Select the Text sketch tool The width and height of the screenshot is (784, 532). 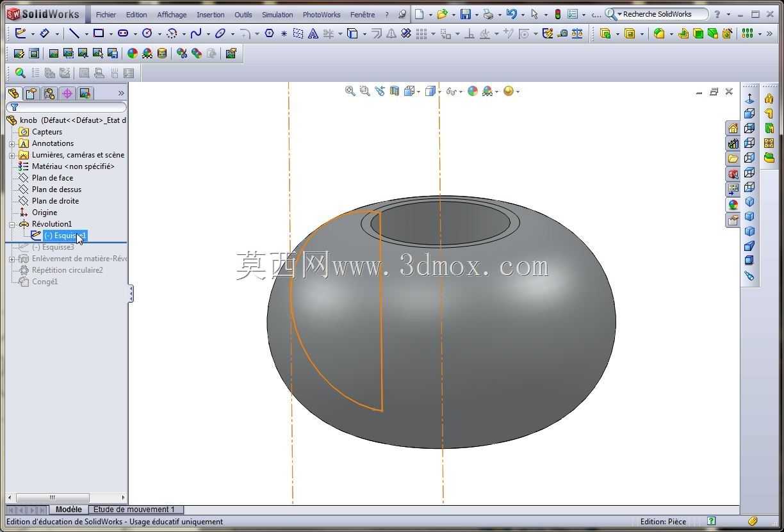click(313, 33)
